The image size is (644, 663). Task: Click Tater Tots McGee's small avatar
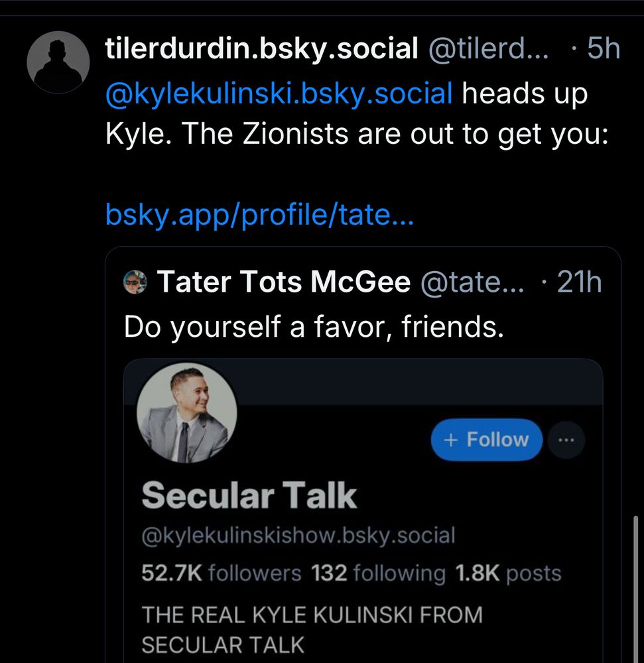[135, 283]
